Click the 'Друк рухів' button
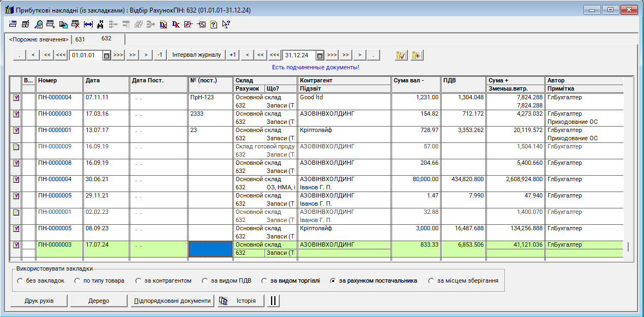Viewport: 644px width, 317px height. point(39,301)
